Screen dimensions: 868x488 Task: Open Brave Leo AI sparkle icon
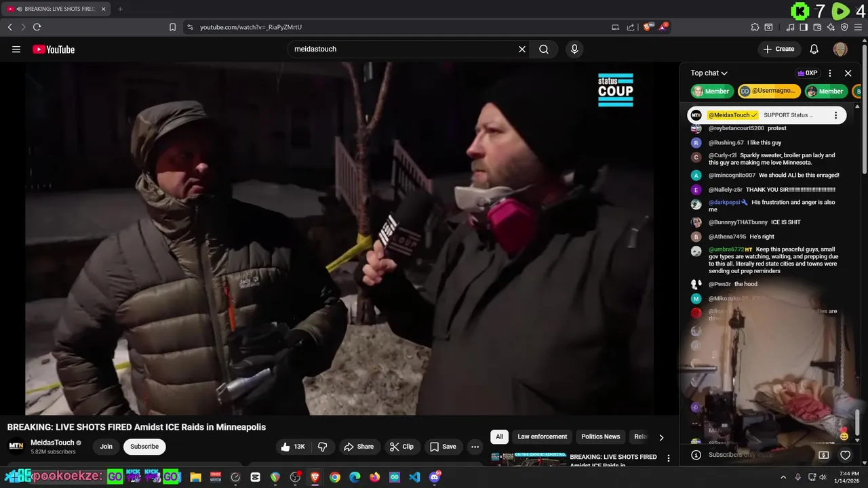pos(831,27)
